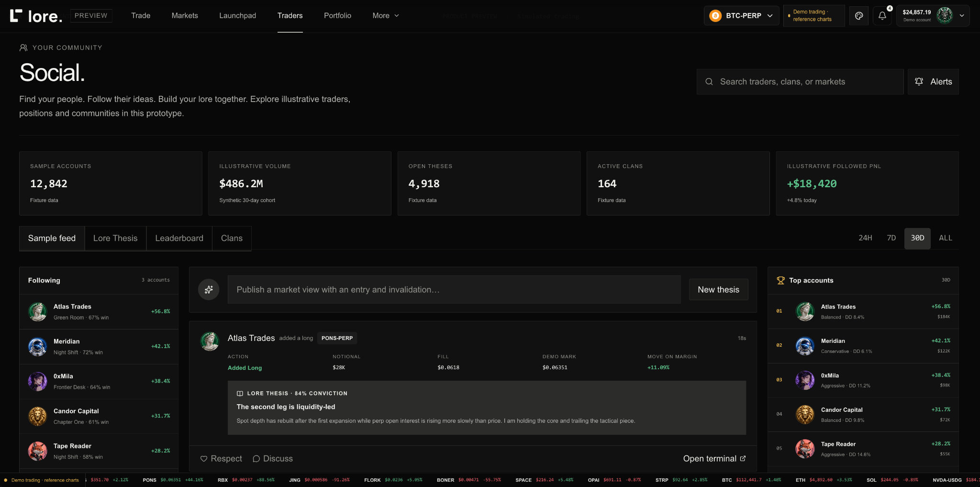Select the 24H time range
This screenshot has height=487, width=980.
point(865,238)
